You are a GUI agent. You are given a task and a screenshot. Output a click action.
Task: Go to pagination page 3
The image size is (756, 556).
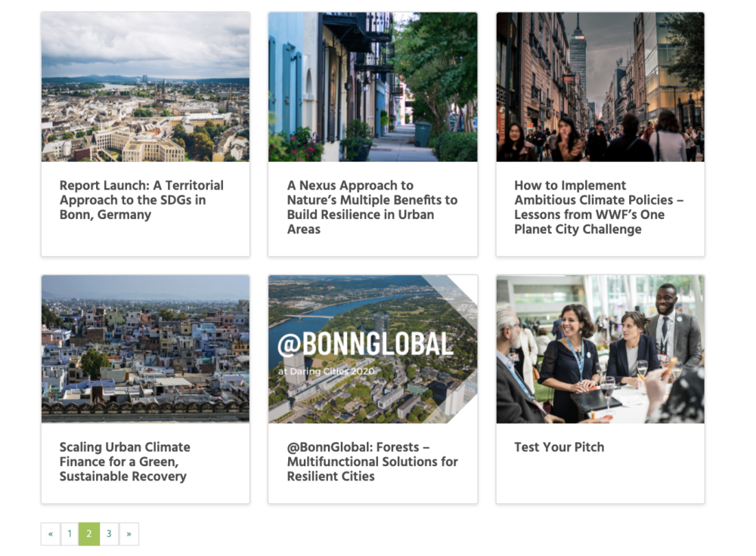coord(109,534)
